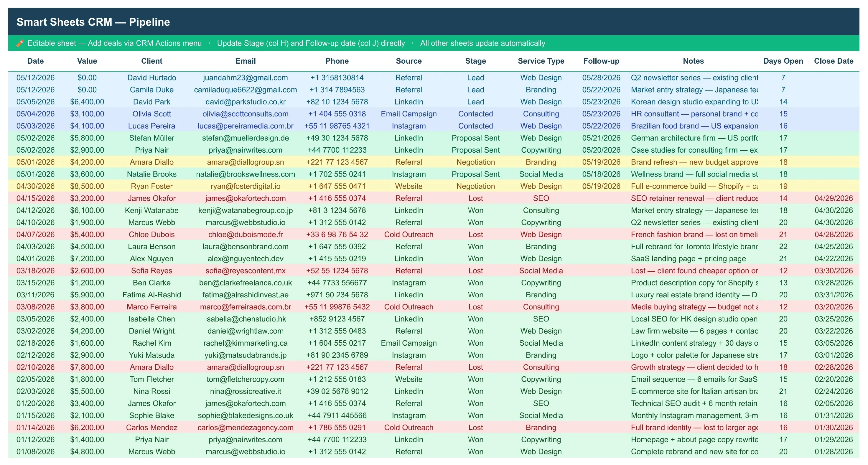Screen dimensions: 868x465
Task: Open David Hurtado's email address
Action: coord(245,77)
